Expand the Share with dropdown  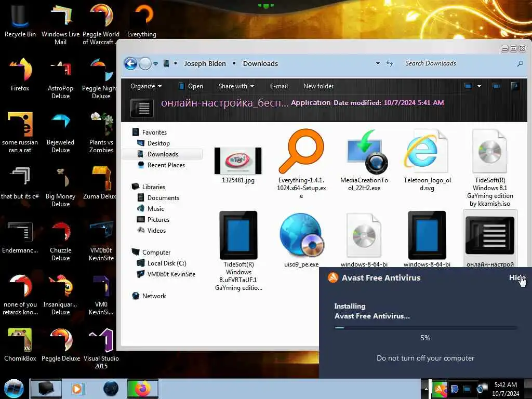coord(236,86)
